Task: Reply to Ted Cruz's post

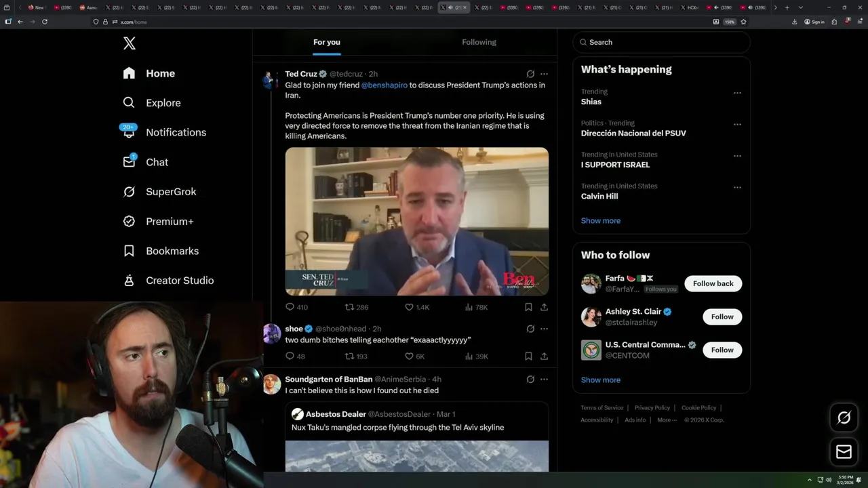Action: pyautogui.click(x=296, y=307)
